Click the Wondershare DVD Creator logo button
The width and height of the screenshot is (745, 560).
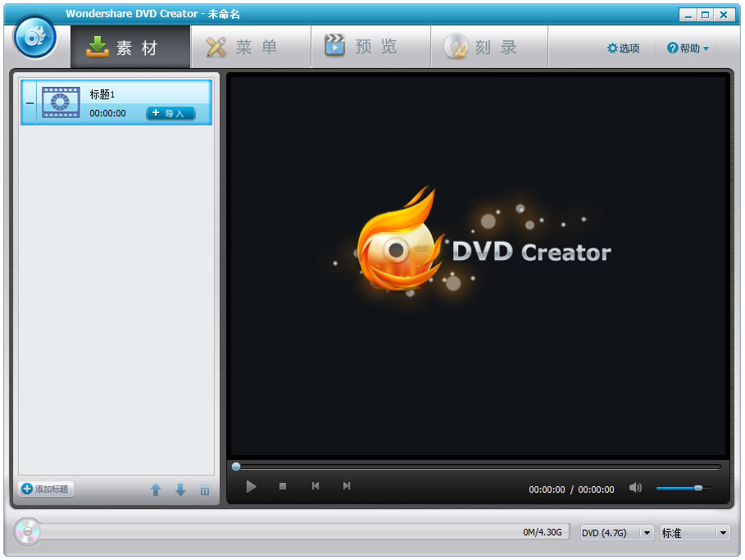click(35, 38)
